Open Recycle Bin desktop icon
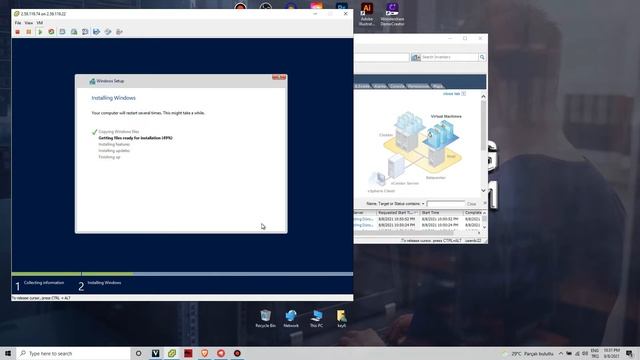The image size is (640, 360). 265,318
